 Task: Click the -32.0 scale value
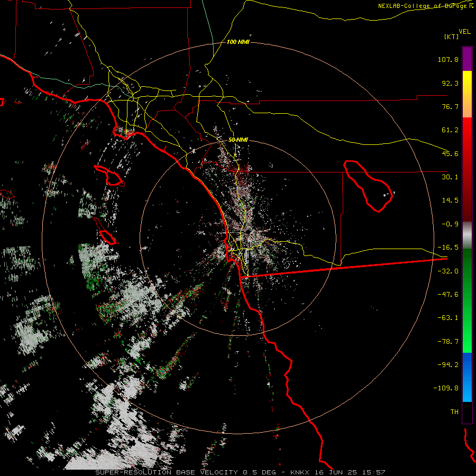coord(448,271)
